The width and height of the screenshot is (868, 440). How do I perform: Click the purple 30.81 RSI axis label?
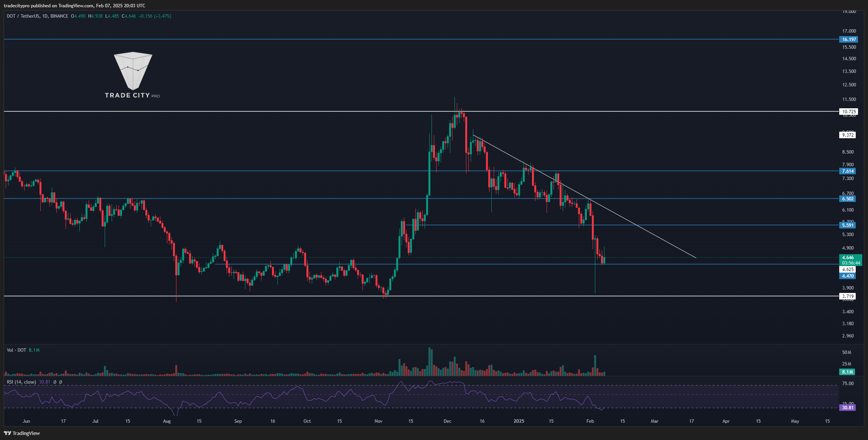tap(847, 408)
